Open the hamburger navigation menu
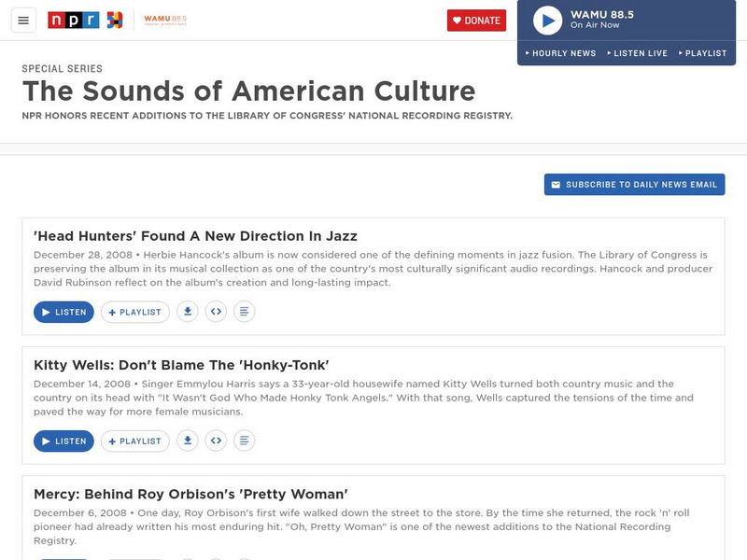The image size is (747, 560). 23,21
